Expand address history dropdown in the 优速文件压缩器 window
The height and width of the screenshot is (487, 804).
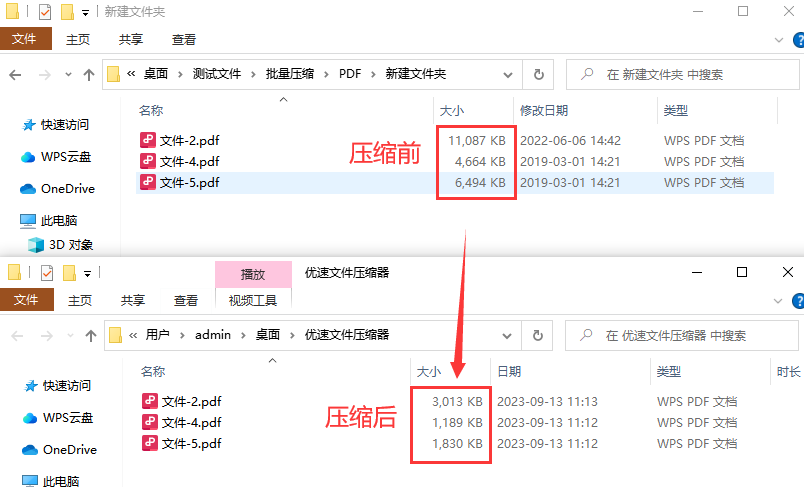pos(507,336)
